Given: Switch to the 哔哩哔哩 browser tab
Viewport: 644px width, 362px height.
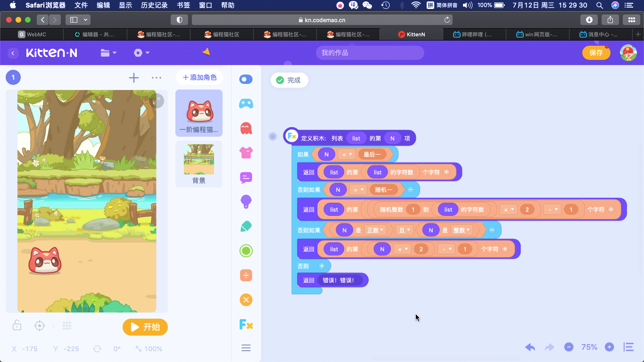Looking at the screenshot, I should 474,34.
